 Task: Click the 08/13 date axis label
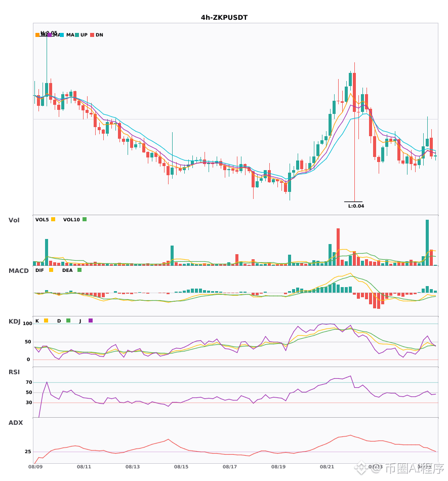point(133,467)
